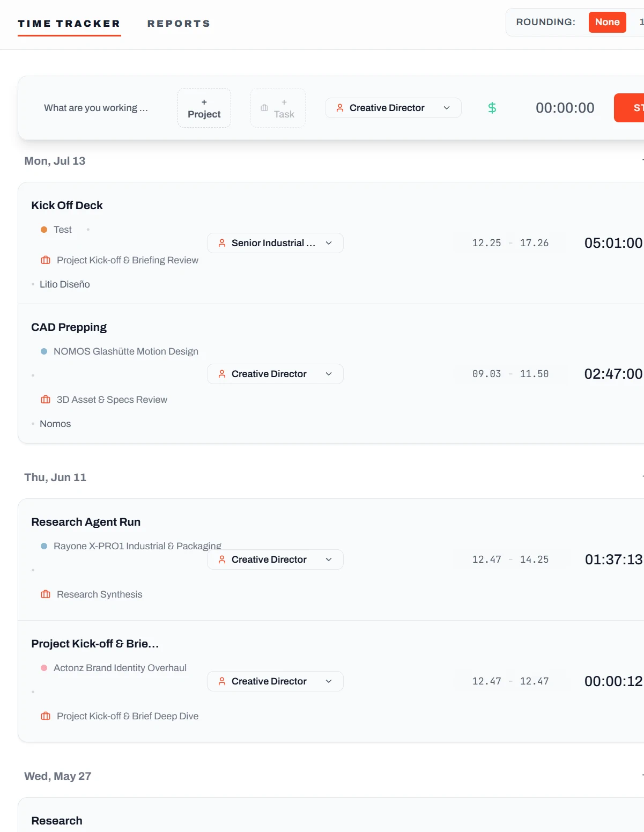Edit the 12.25 start time of Kick Off Deck

pyautogui.click(x=487, y=243)
